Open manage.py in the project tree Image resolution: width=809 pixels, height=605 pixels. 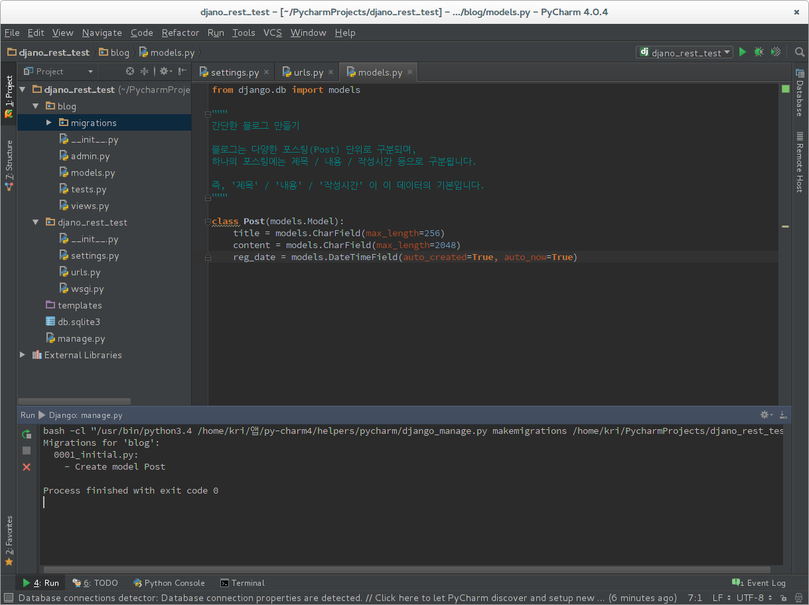[x=75, y=338]
